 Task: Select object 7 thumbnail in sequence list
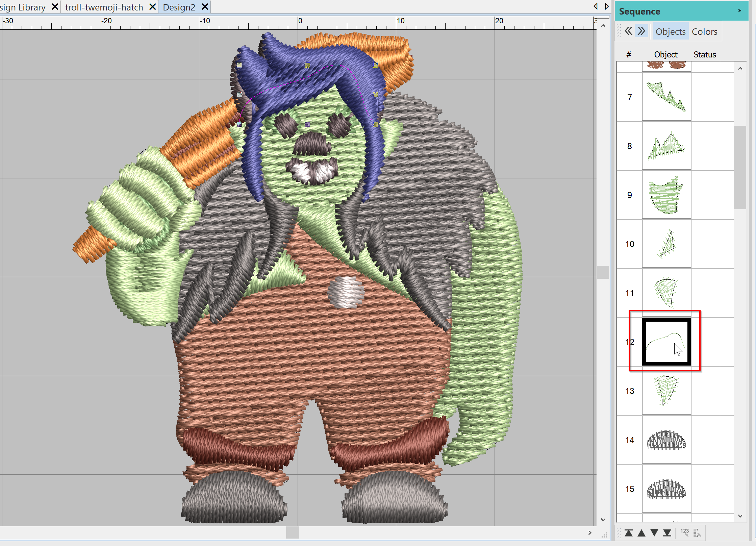point(666,97)
